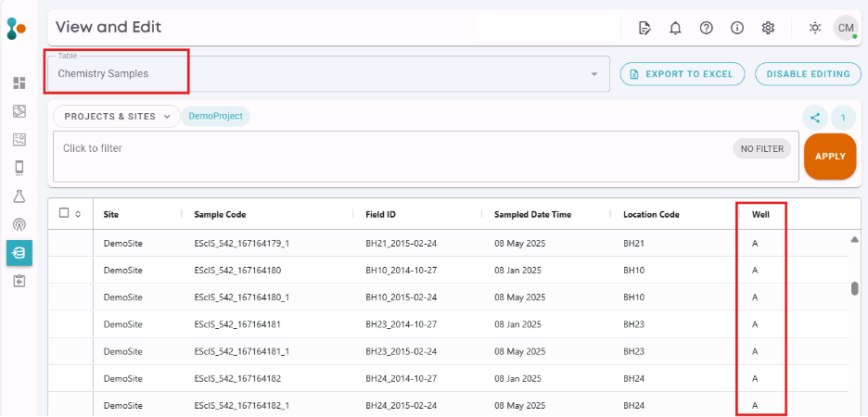Click Disable Editing to toggle edit mode
Screen dimensions: 868x417
[807, 74]
